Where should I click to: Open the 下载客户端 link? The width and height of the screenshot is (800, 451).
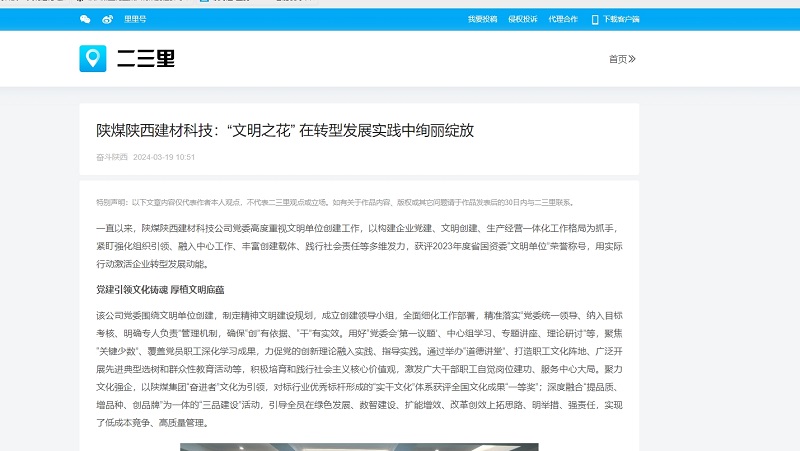tap(621, 19)
